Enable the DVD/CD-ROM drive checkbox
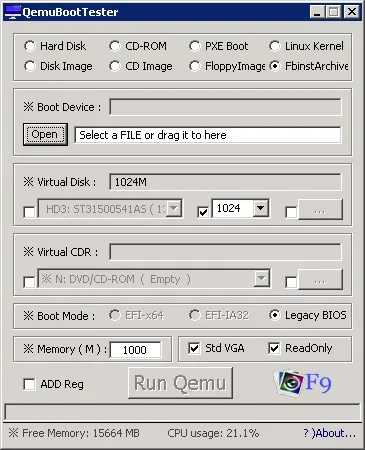This screenshot has height=450, width=365. [x=29, y=282]
